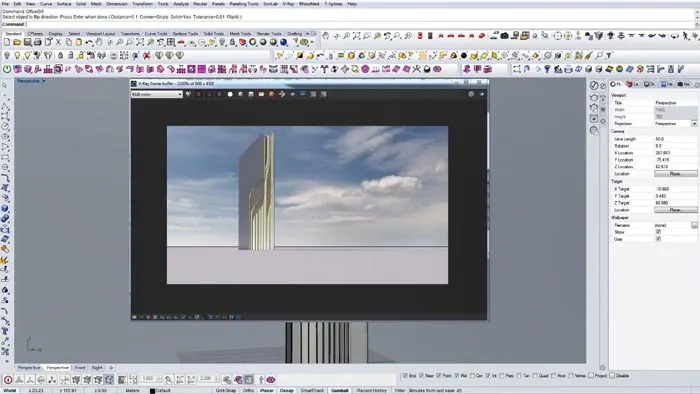The height and width of the screenshot is (394, 700).
Task: Select the Pan hand tool in Standard toolbar
Action: pyautogui.click(x=99, y=42)
